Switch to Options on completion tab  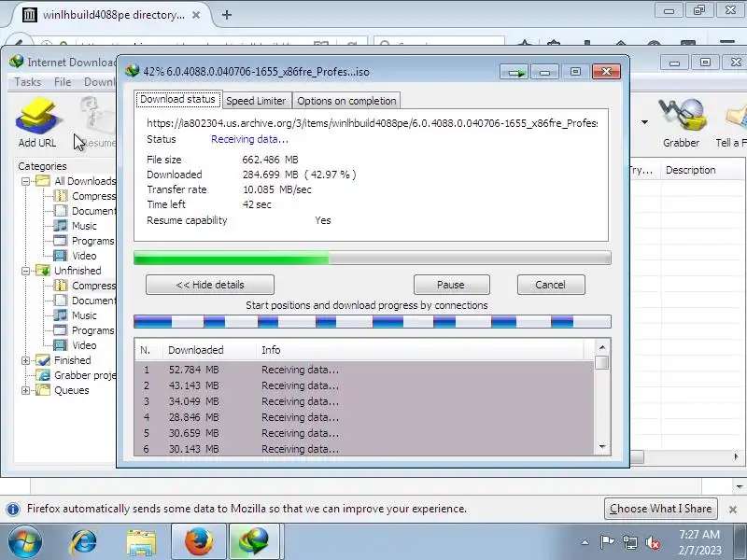coord(346,101)
